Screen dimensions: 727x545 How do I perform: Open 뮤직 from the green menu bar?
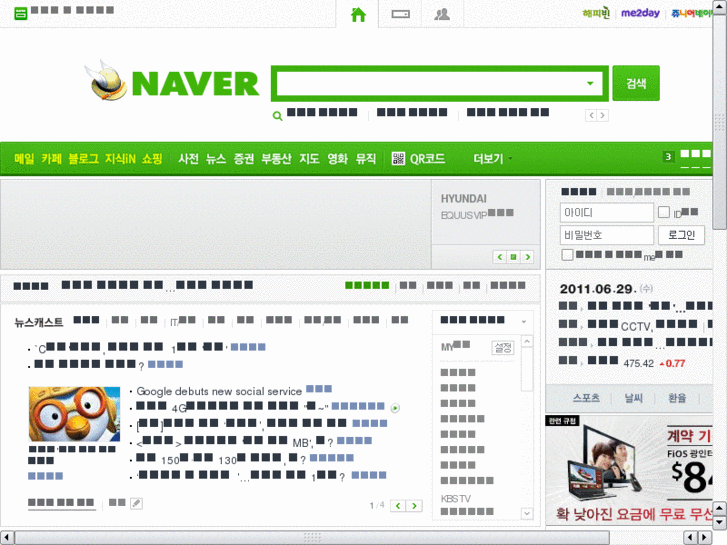(366, 159)
